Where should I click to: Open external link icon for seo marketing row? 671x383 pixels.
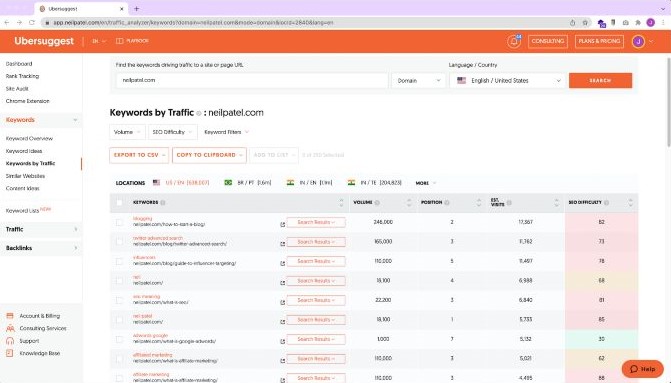tap(282, 302)
